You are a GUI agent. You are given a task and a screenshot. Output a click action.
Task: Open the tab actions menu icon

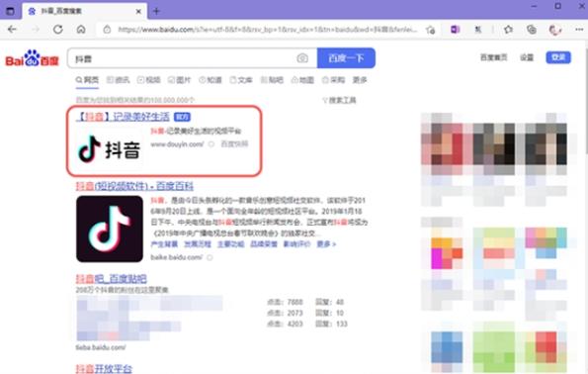point(10,11)
